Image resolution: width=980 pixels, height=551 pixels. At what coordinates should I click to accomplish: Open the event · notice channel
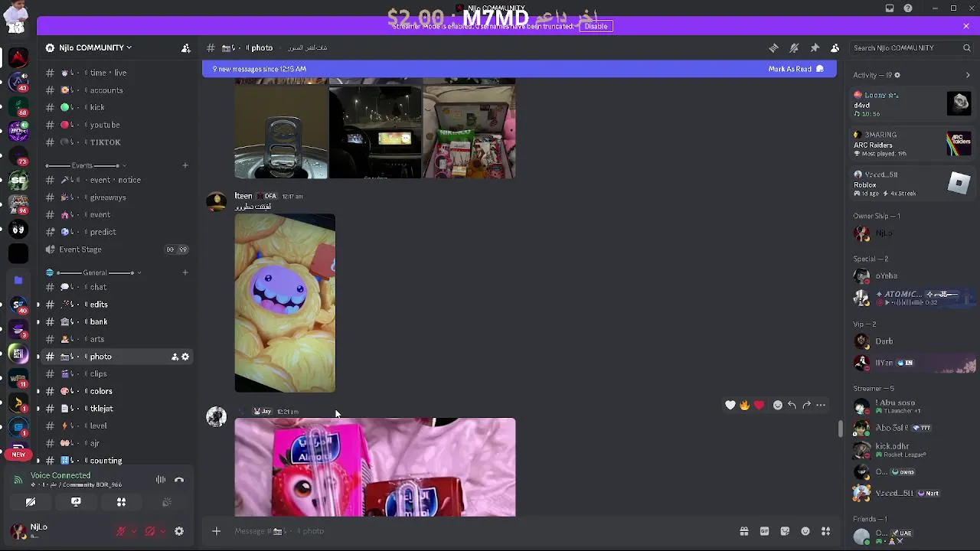[x=116, y=180]
